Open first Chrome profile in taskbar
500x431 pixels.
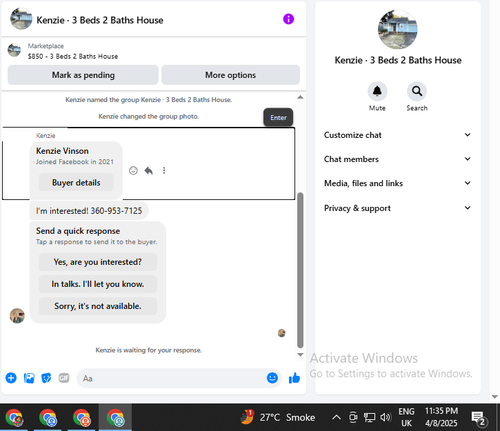(x=14, y=418)
